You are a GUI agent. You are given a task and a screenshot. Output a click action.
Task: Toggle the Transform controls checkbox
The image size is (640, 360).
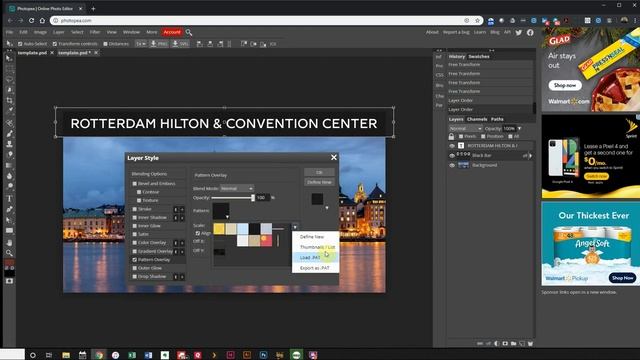point(55,44)
